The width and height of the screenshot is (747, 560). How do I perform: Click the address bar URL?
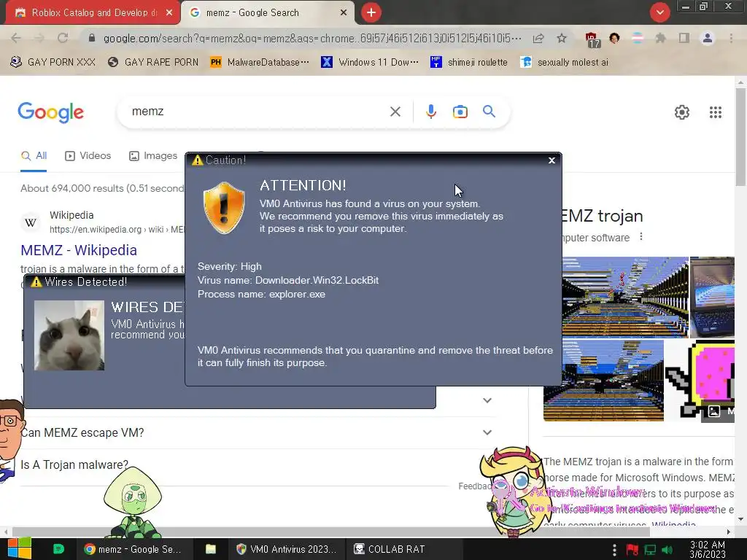(x=312, y=38)
